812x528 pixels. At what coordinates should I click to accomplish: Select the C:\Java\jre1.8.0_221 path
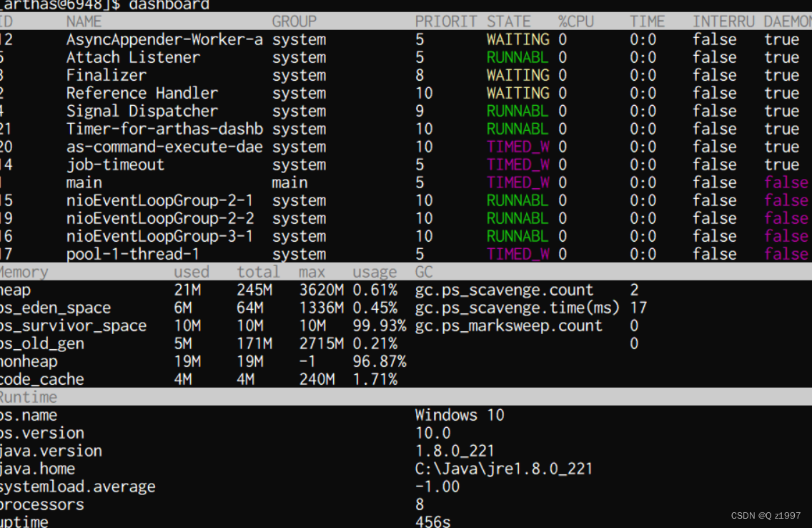[504, 469]
